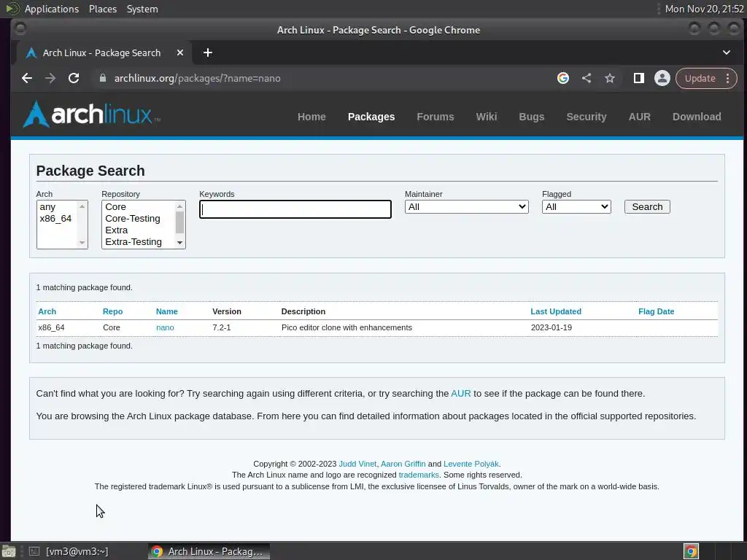Image resolution: width=747 pixels, height=560 pixels.
Task: Open a new tab with the plus icon
Action: tap(208, 52)
